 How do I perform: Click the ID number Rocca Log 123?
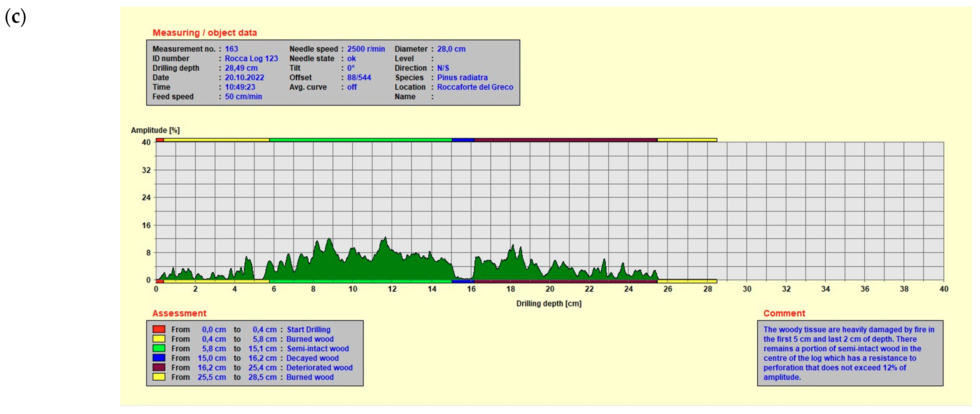tap(251, 58)
